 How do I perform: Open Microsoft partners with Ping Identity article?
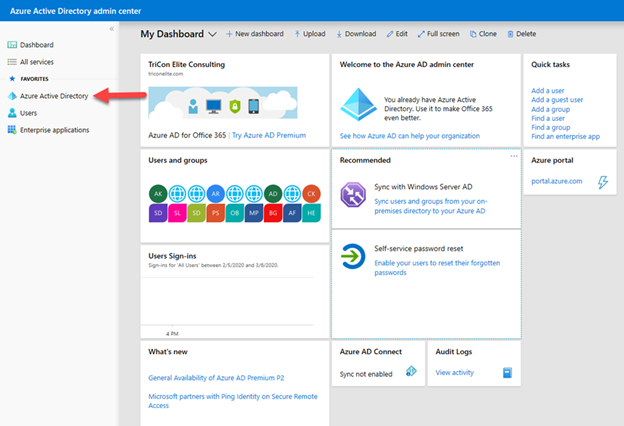[x=233, y=401]
